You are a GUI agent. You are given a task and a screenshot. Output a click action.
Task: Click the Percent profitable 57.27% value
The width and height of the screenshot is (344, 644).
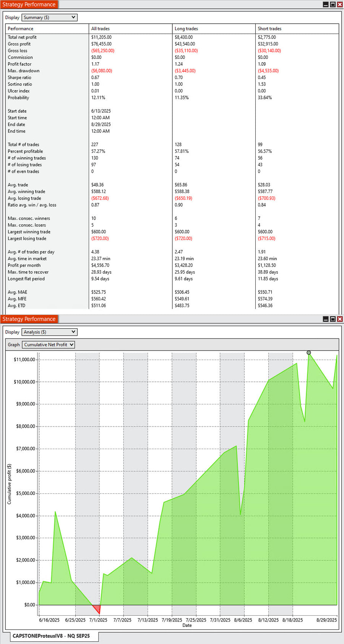pyautogui.click(x=98, y=151)
